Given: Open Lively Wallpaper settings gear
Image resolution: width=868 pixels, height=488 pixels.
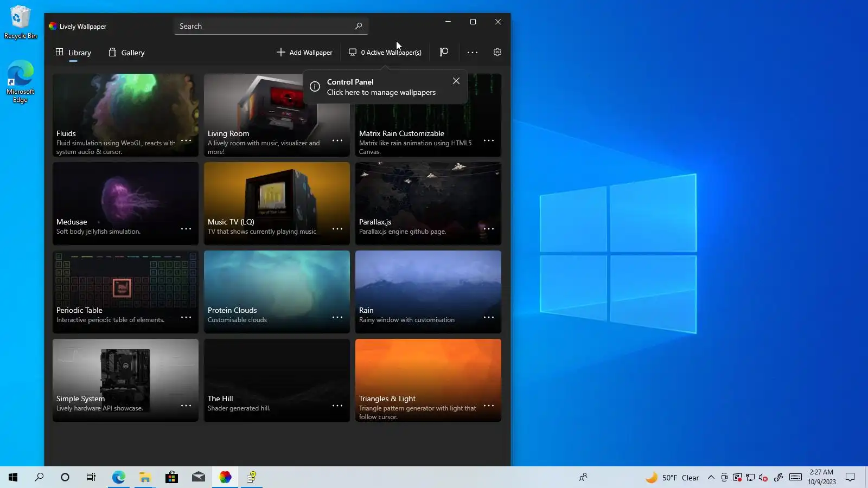Looking at the screenshot, I should click(x=497, y=52).
